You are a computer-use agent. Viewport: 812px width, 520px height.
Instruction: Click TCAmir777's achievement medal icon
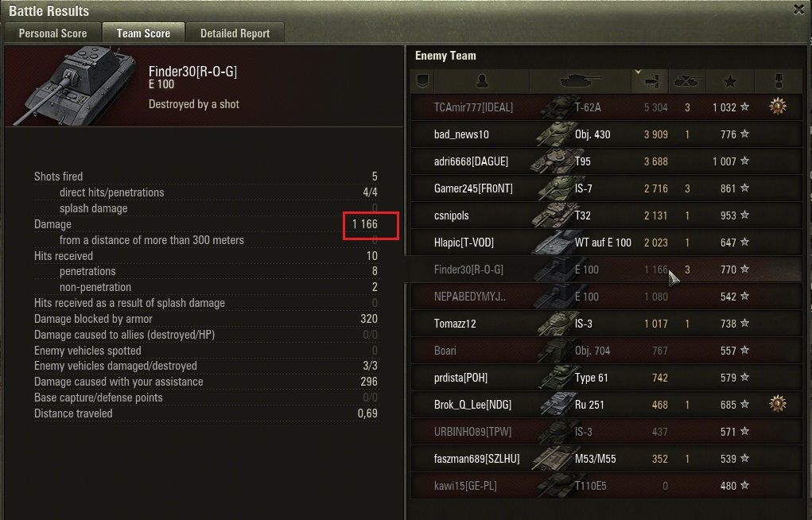coord(777,107)
